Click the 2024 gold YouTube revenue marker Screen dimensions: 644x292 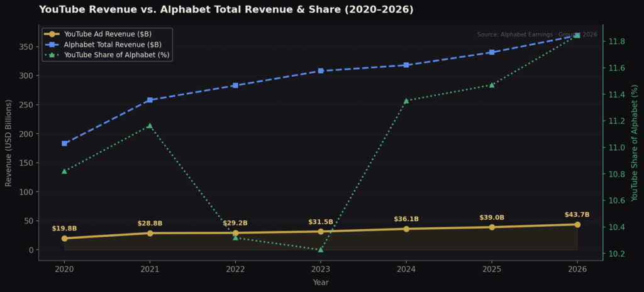pos(406,229)
